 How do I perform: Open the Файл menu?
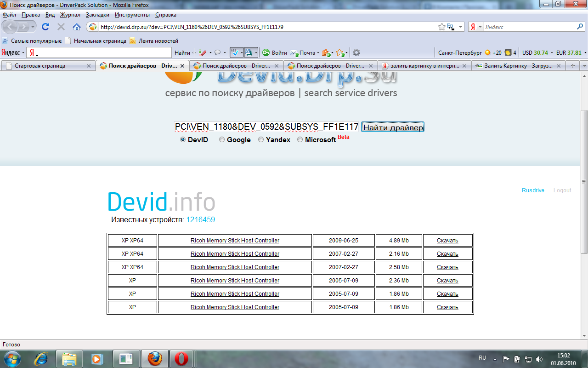coord(9,15)
